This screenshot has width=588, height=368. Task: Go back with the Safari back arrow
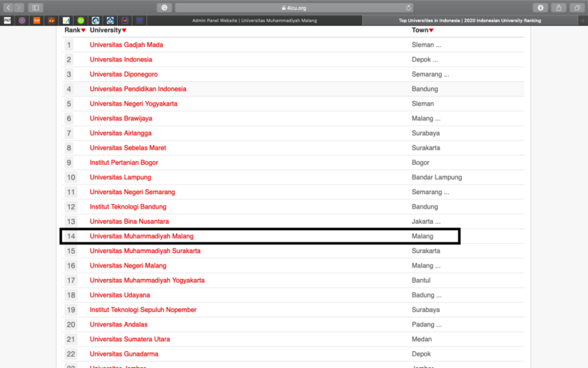point(8,8)
